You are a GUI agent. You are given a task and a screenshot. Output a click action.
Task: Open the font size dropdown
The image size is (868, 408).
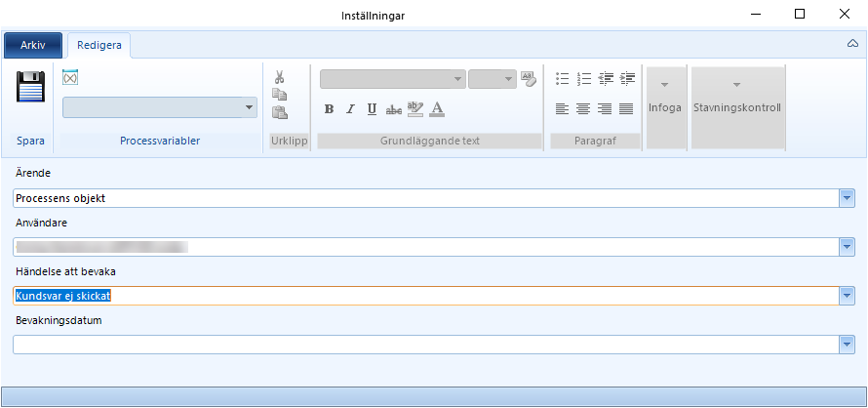tap(509, 79)
